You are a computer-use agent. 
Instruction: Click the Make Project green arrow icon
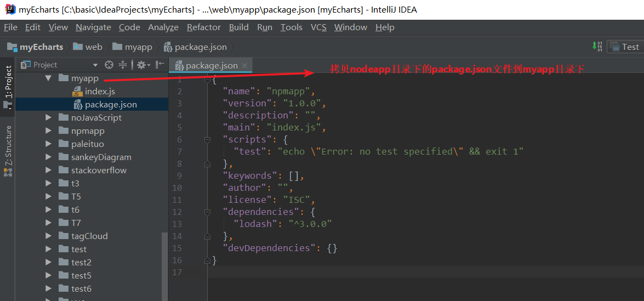pos(597,46)
